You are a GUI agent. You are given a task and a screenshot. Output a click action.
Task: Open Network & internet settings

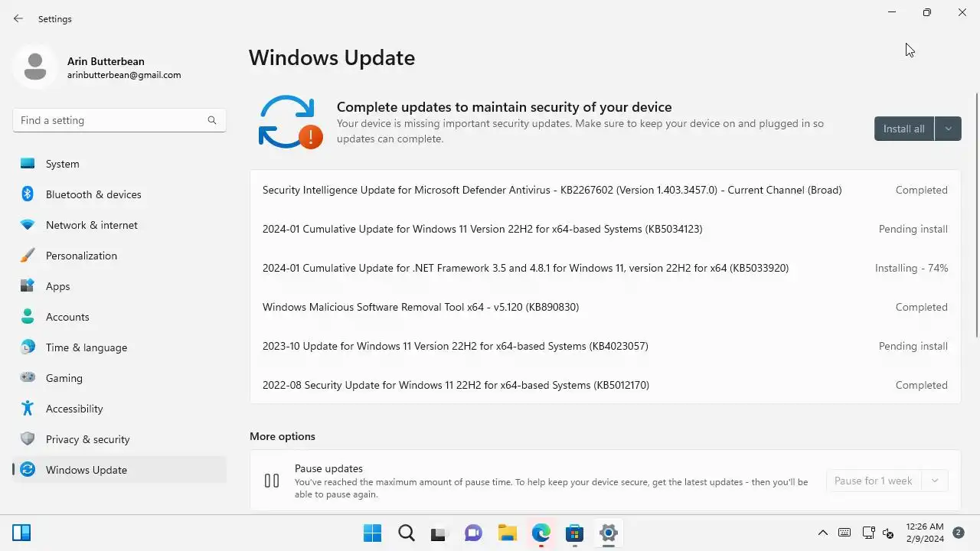tap(119, 225)
